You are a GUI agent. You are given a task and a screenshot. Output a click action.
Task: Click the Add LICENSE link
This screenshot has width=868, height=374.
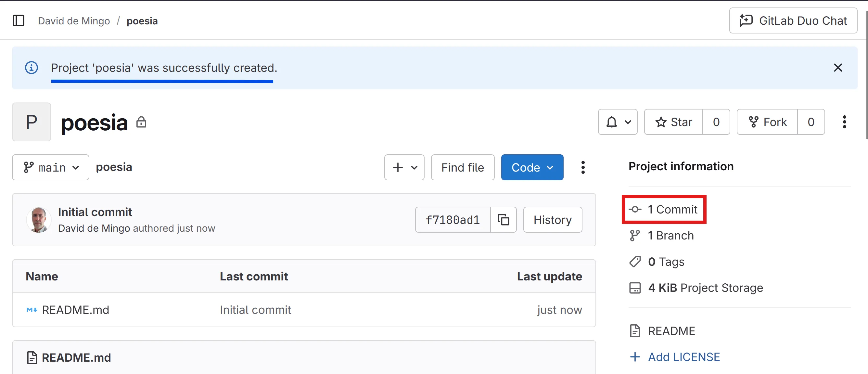(684, 357)
